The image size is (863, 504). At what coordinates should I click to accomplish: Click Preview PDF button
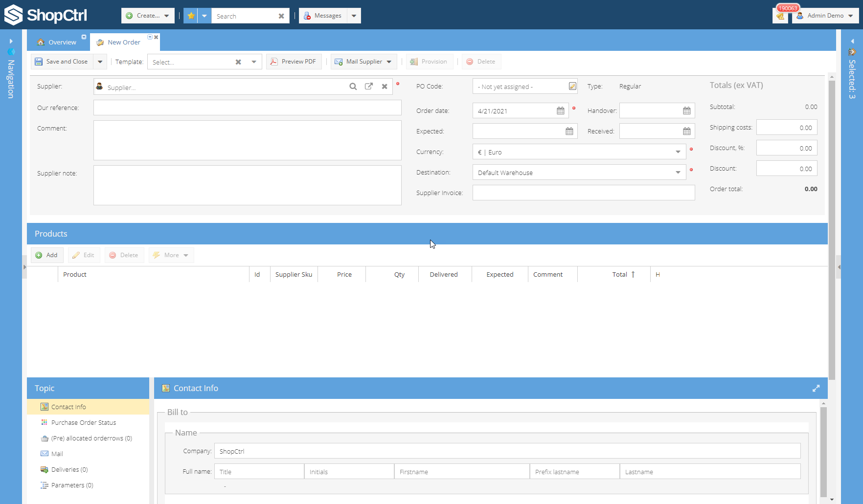pos(294,62)
